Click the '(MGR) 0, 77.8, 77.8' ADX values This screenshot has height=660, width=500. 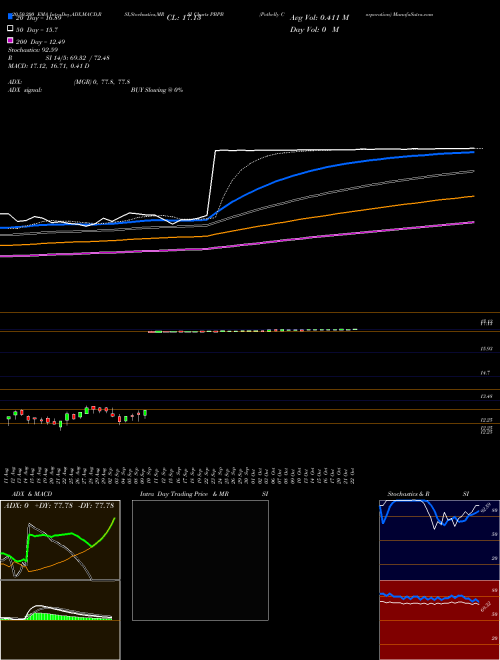click(x=101, y=82)
